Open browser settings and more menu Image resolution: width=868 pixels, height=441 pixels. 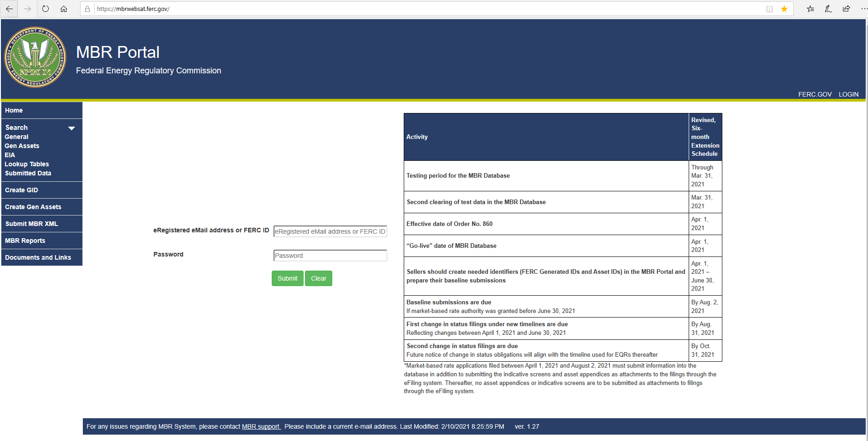864,9
